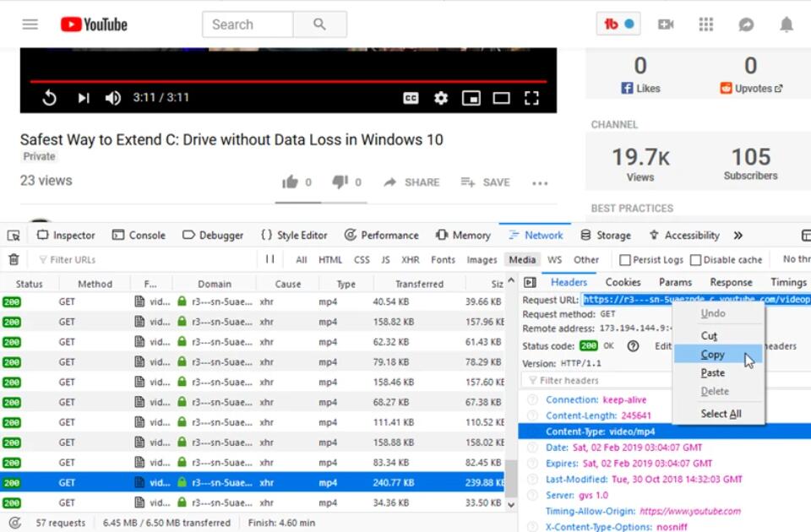811x532 pixels.
Task: Enable the Disable cache checkbox
Action: coord(695,260)
